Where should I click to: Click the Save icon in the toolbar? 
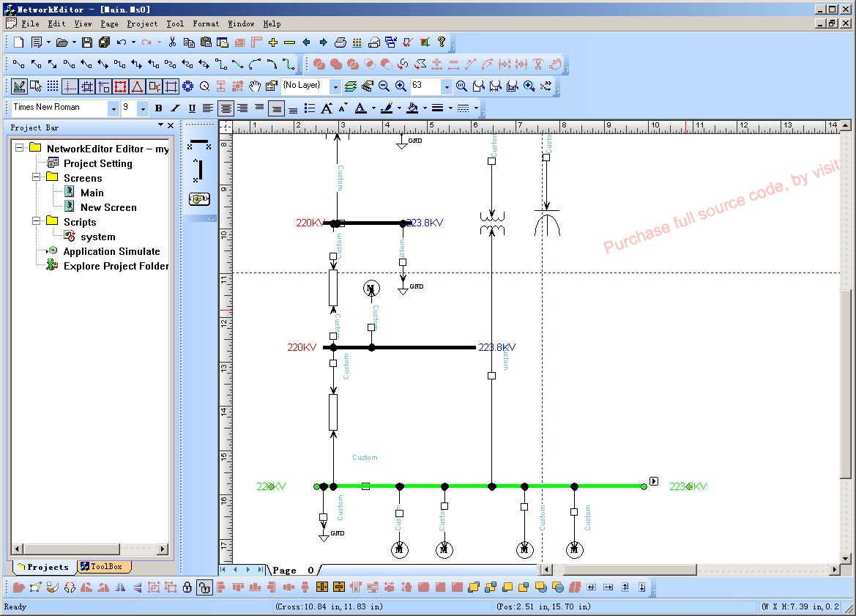(87, 42)
